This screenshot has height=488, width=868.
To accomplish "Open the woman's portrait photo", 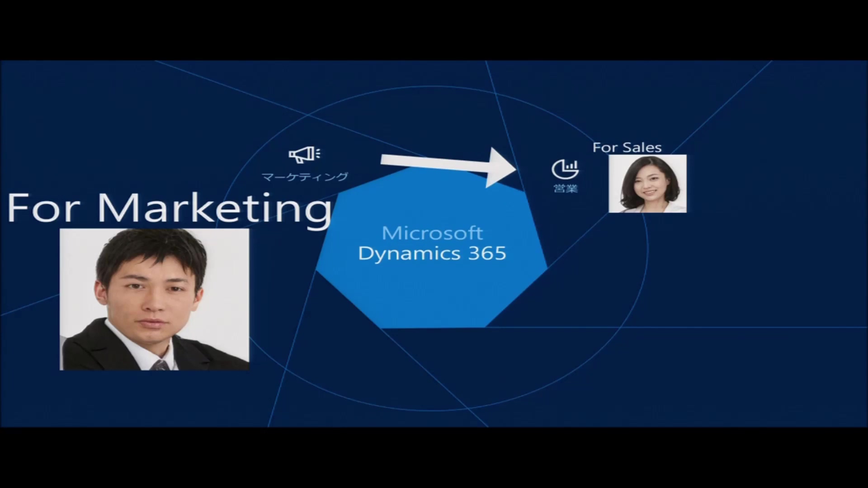I will (x=647, y=183).
